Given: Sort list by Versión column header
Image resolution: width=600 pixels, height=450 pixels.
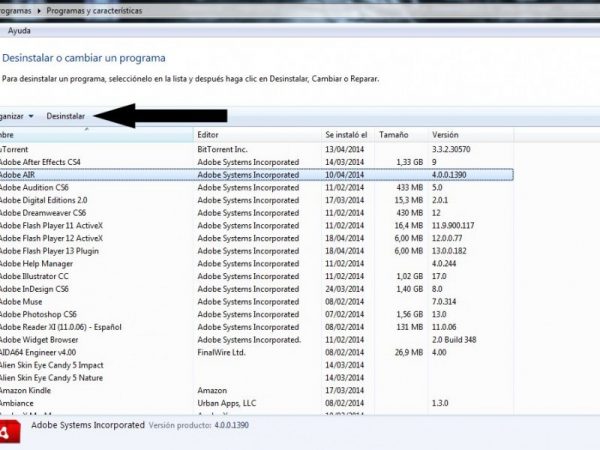Looking at the screenshot, I should (445, 135).
